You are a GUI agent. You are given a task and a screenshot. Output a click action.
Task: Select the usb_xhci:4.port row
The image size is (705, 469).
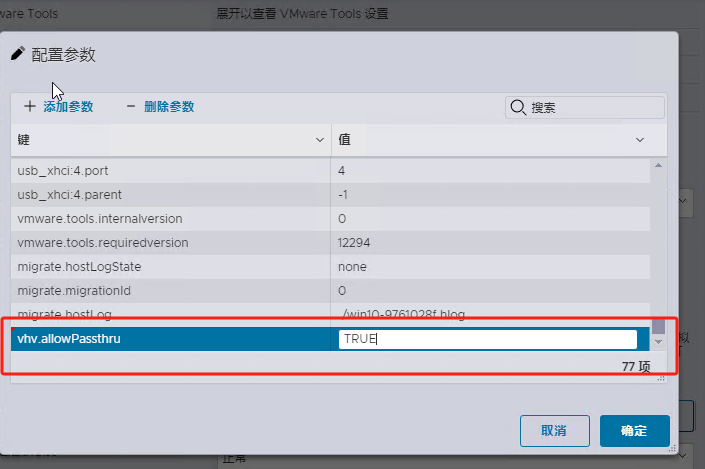pyautogui.click(x=330, y=171)
